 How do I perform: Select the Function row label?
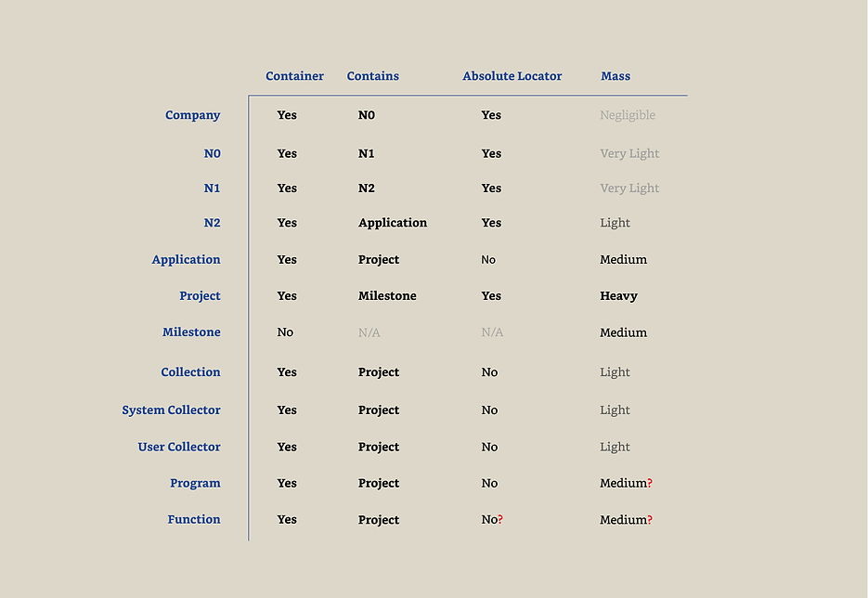194,519
